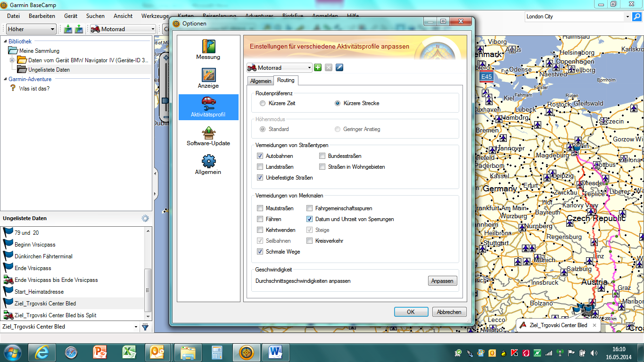Open the Bearbeiten menu
Viewport: 644px width, 362px height.
coord(42,16)
